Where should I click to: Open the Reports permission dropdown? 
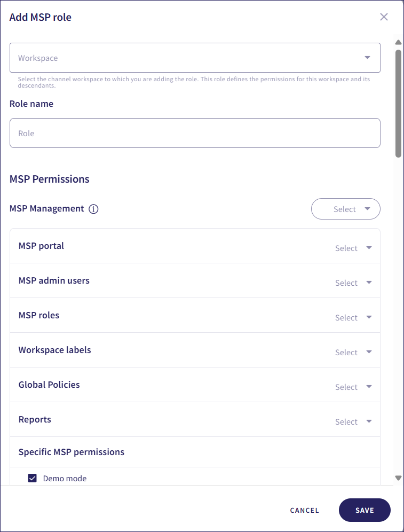[353, 422]
